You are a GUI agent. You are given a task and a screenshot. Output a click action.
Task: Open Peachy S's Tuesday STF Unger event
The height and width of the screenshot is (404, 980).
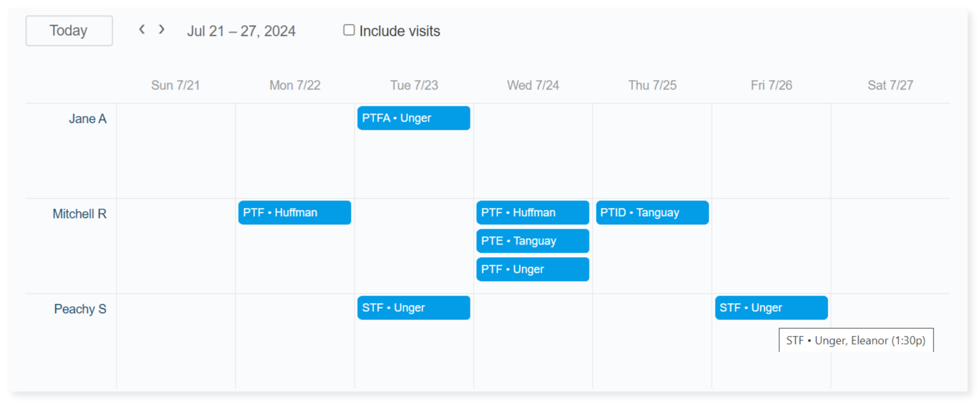(413, 308)
